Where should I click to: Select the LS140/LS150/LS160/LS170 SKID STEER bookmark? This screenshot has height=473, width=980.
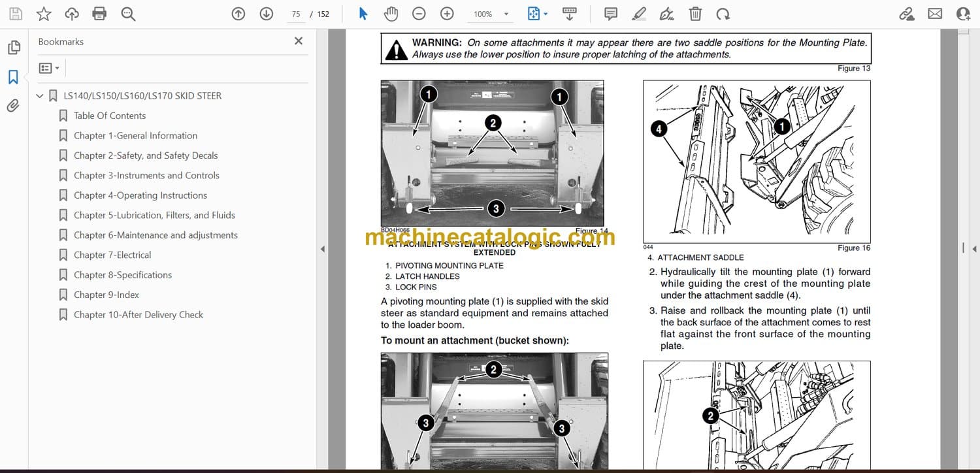[142, 96]
